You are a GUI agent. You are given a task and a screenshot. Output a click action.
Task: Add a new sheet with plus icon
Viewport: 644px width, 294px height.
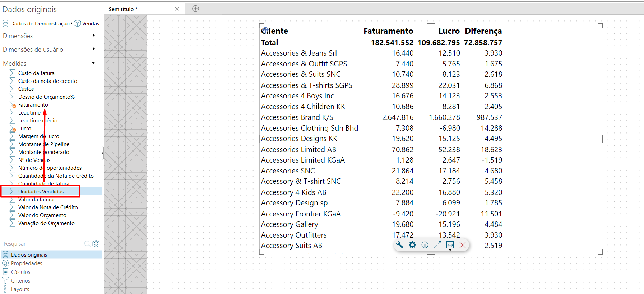point(195,9)
